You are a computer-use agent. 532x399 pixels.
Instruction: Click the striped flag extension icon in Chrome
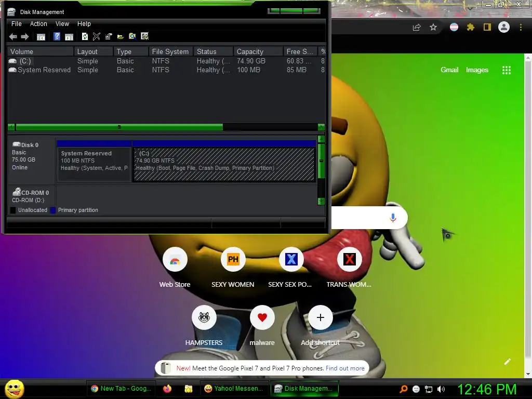454,27
